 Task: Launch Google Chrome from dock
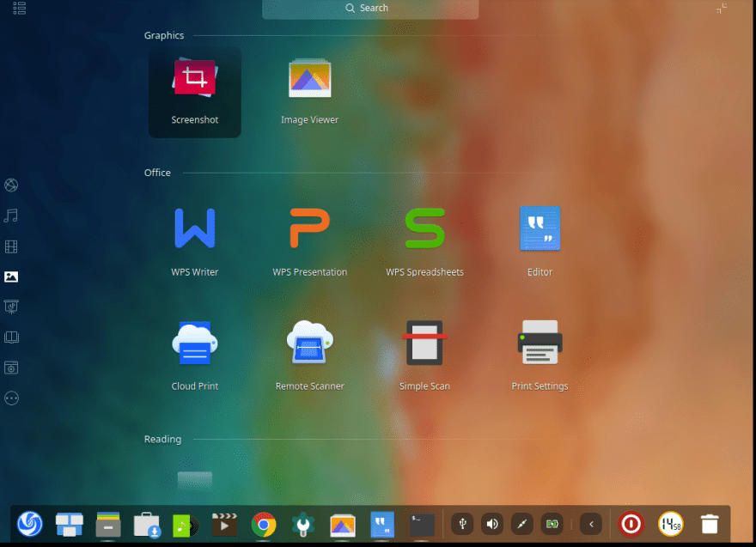point(264,525)
